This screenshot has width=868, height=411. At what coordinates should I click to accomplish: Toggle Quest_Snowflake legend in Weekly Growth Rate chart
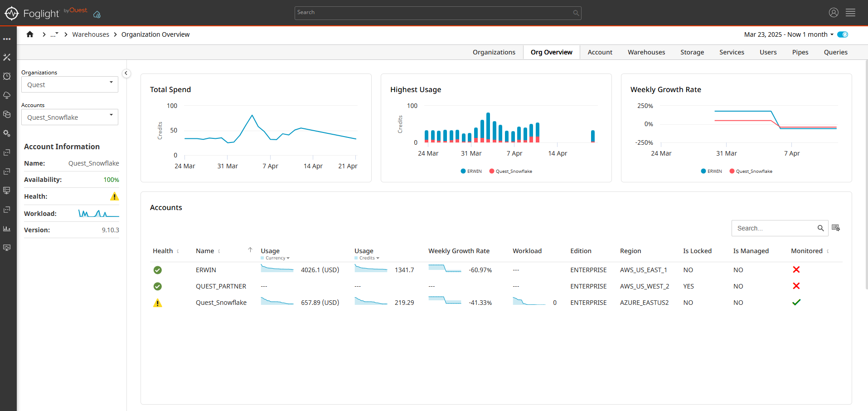point(751,171)
